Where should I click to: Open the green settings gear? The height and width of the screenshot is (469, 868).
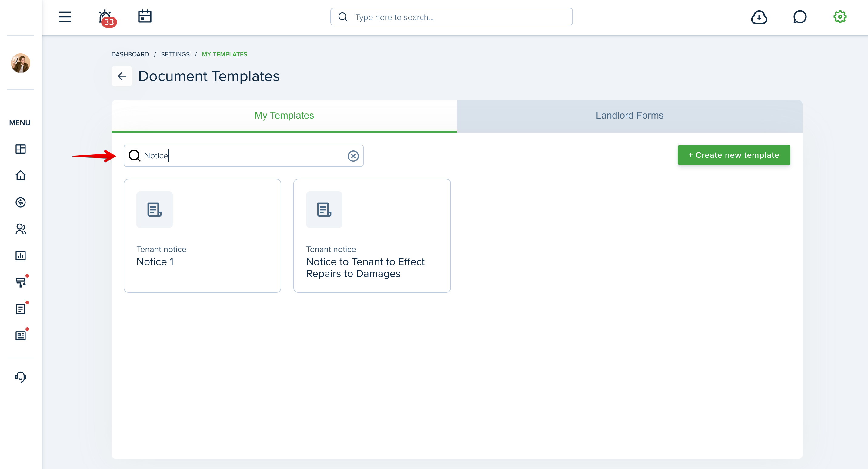click(x=840, y=16)
